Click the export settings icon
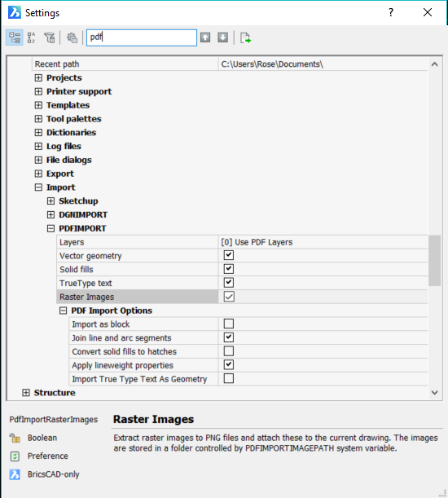Image resolution: width=448 pixels, height=498 pixels. point(245,37)
